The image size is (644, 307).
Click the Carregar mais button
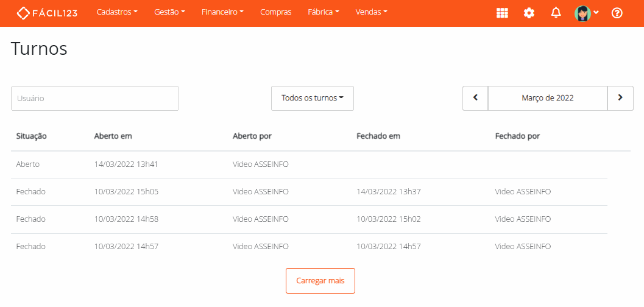tap(320, 281)
